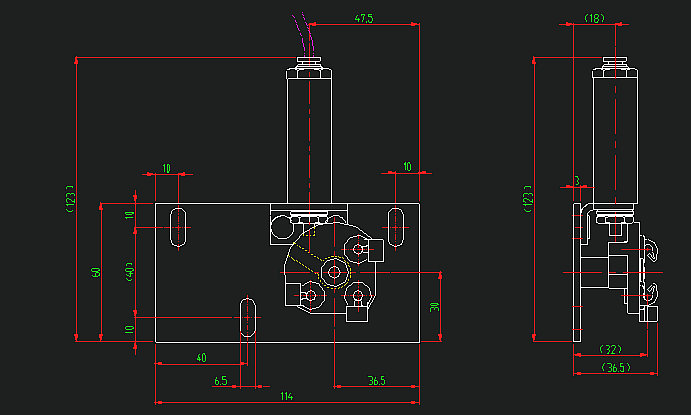The width and height of the screenshot is (691, 415).
Task: Select the 6.5 slot width dimension
Action: pyautogui.click(x=221, y=380)
